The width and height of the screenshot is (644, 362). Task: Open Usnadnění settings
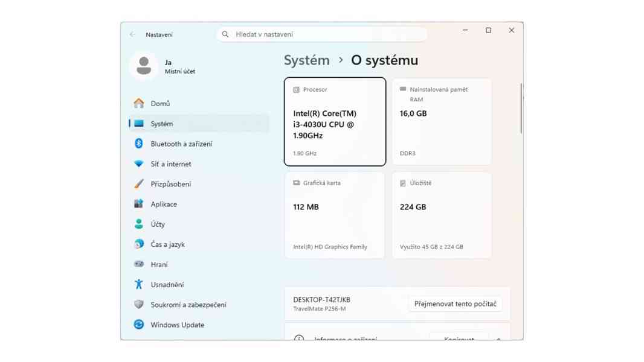tap(199, 284)
